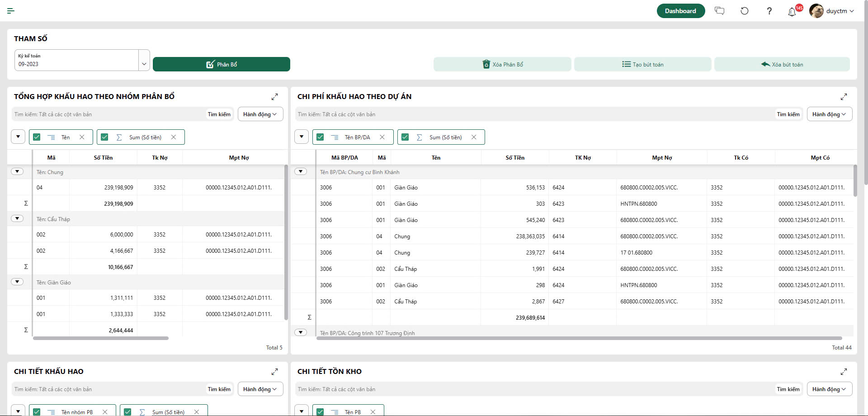Screen dimensions: 868x416
Task: Toggle Sum (Số tiền) checkbox in left panel
Action: pyautogui.click(x=104, y=137)
